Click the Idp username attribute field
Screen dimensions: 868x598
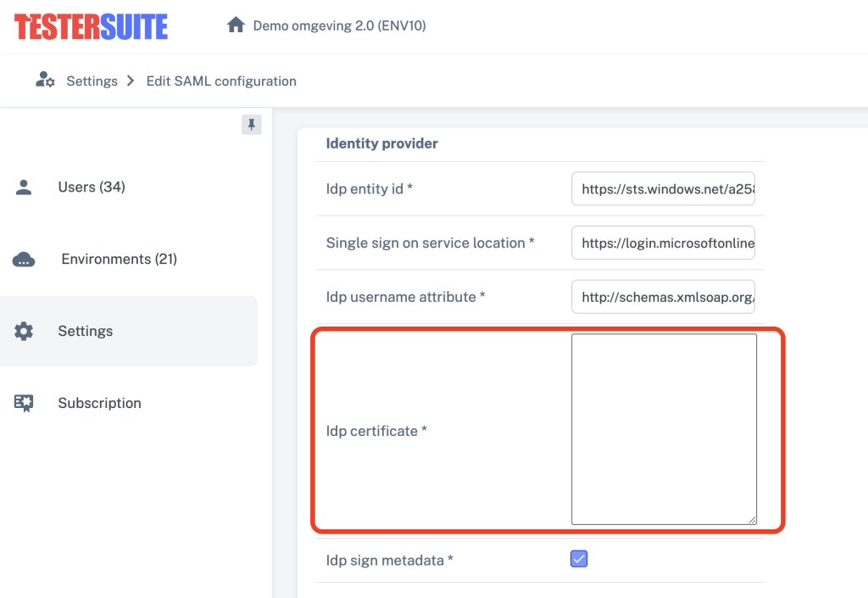coord(663,298)
